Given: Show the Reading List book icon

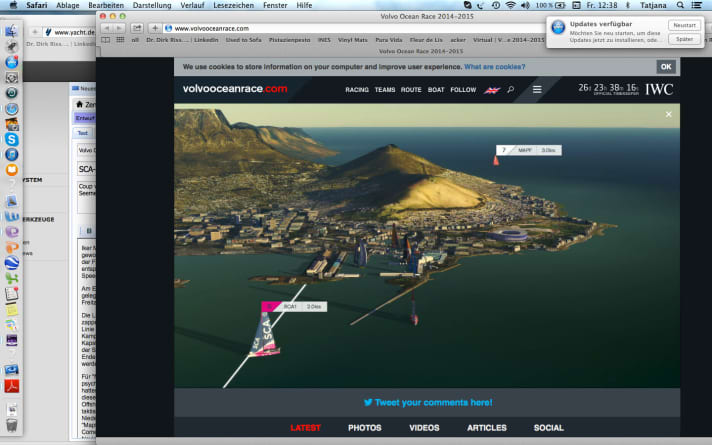Looking at the screenshot, I should (106, 40).
